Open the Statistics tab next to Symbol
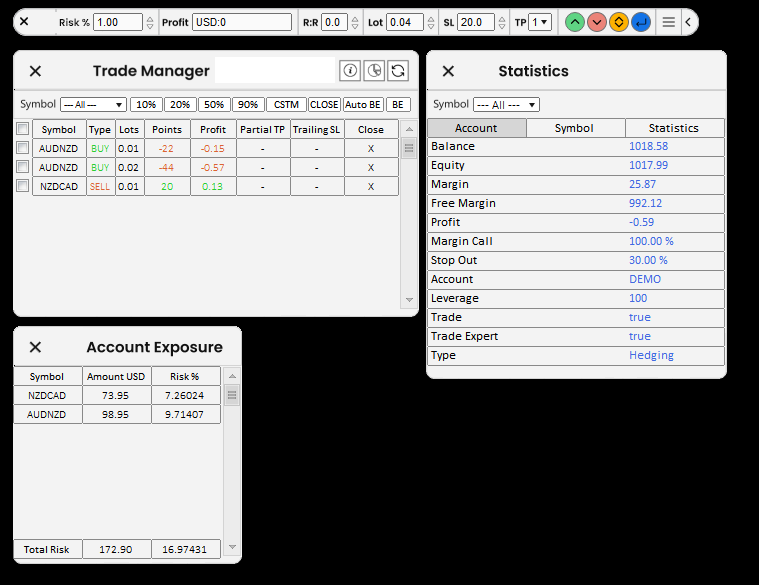The image size is (759, 585). pos(674,128)
